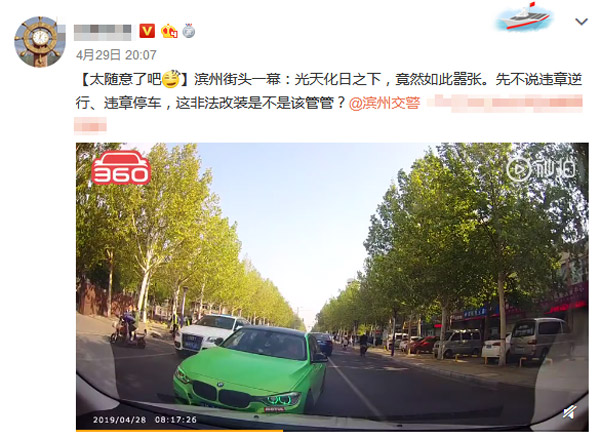Open the 4月29日 20:07 post timestamp
This screenshot has width=600, height=438.
pos(116,55)
